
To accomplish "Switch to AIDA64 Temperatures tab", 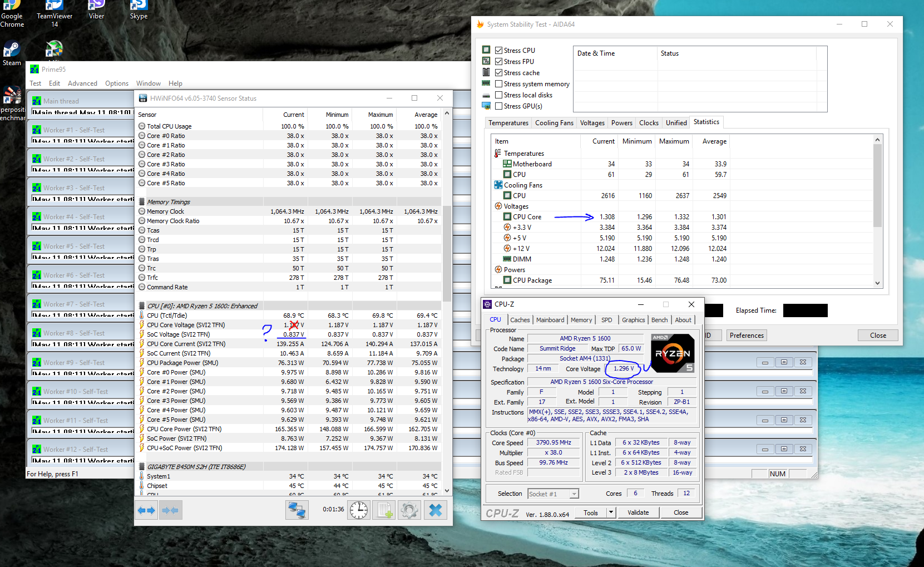I will click(508, 123).
